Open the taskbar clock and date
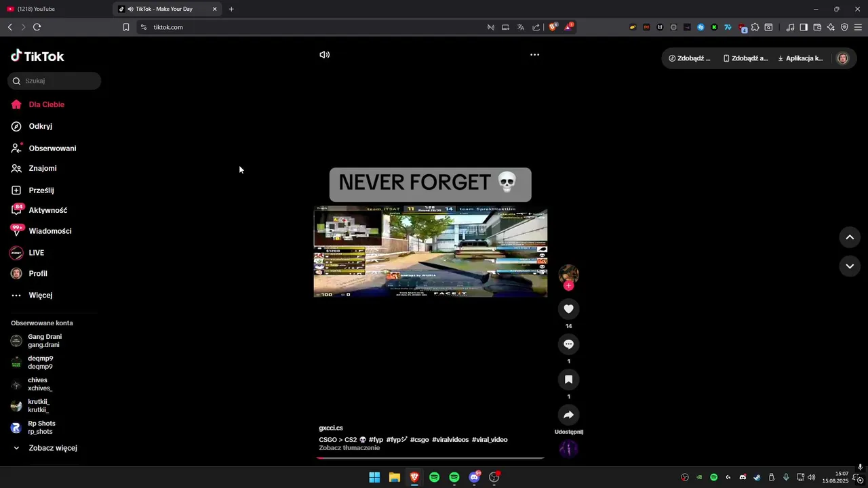868x488 pixels. point(837,477)
